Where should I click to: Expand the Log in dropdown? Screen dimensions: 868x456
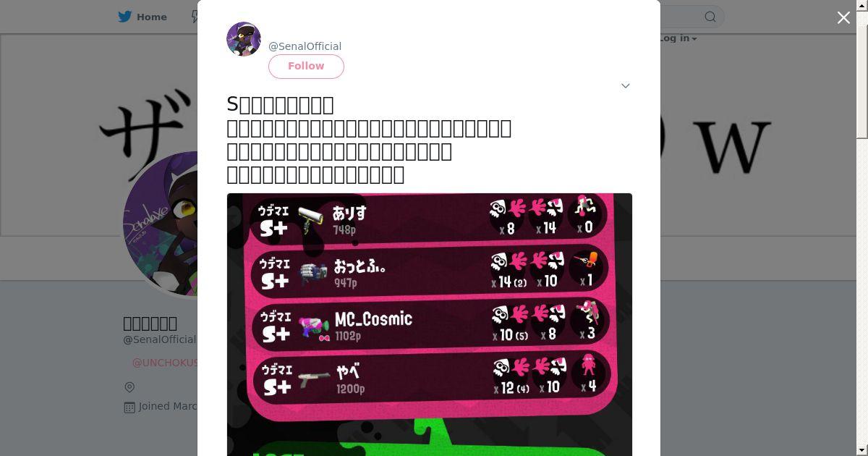click(x=678, y=38)
